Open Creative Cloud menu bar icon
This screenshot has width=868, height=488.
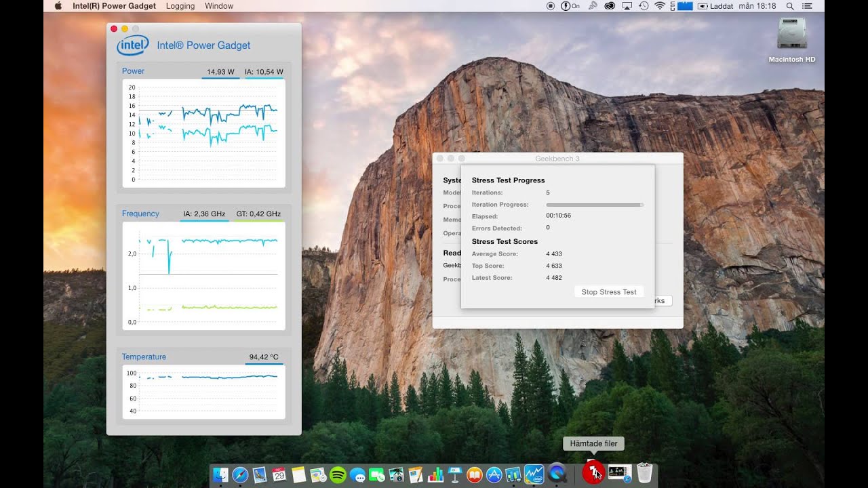[609, 6]
